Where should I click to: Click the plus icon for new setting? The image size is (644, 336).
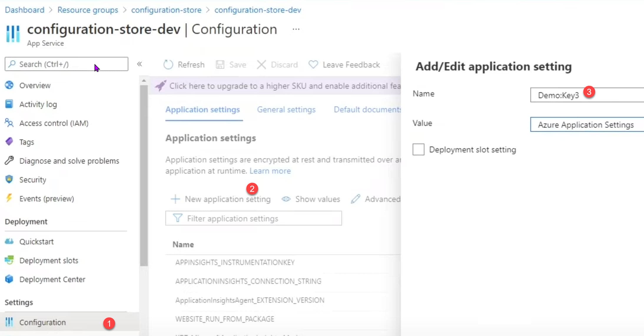175,199
